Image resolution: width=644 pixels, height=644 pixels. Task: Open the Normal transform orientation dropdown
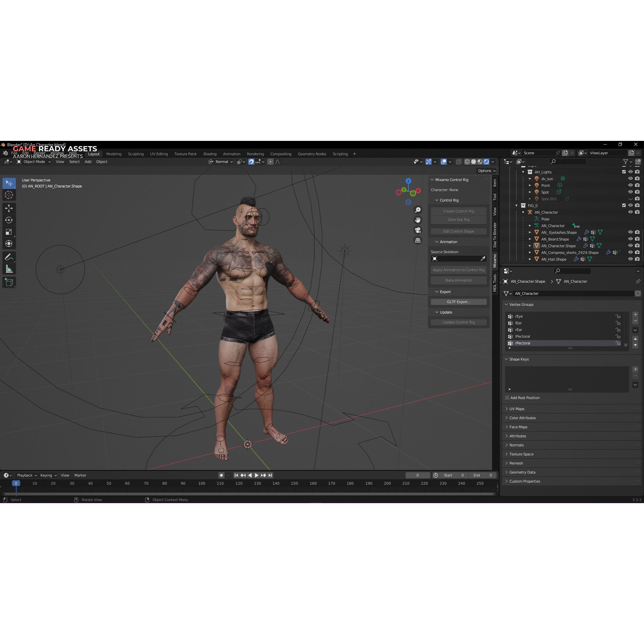[x=221, y=162]
